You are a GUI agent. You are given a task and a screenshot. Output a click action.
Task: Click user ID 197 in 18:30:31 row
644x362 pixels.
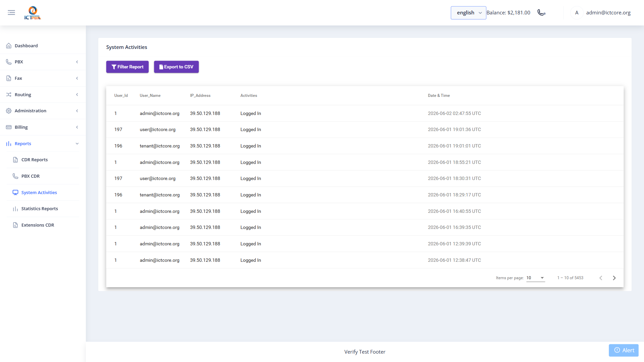pos(118,179)
